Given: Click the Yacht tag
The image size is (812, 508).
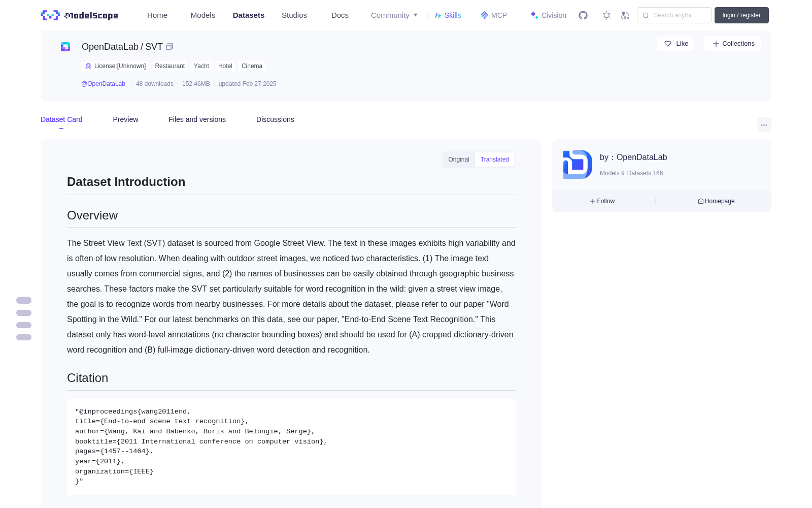Looking at the screenshot, I should tap(201, 66).
